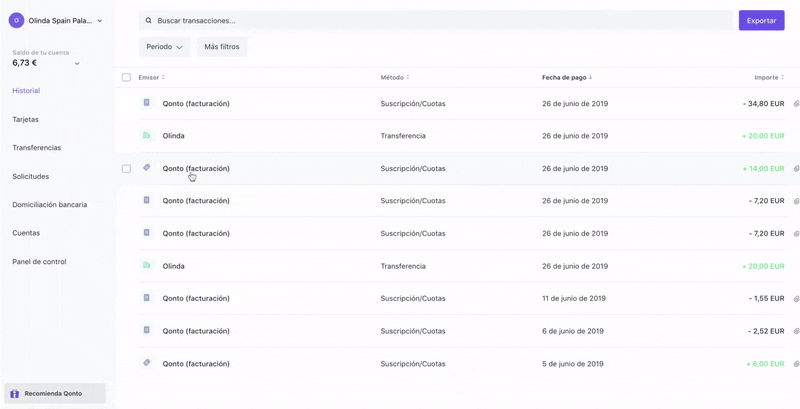
Task: Click the Método column header label
Action: click(x=392, y=78)
